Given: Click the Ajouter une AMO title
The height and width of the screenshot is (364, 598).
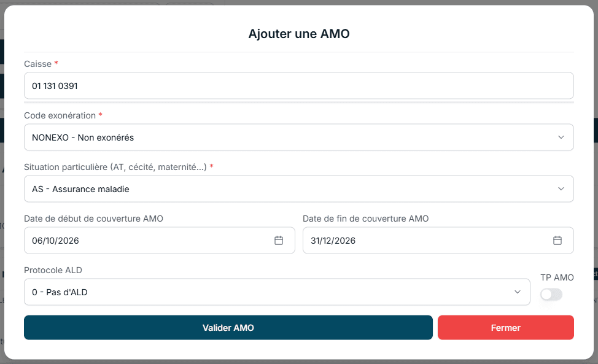Looking at the screenshot, I should click(x=299, y=34).
